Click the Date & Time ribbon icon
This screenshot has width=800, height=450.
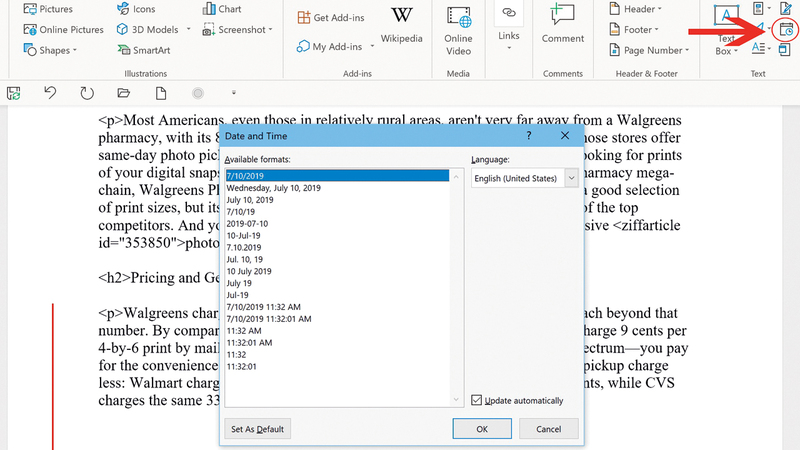click(x=786, y=31)
